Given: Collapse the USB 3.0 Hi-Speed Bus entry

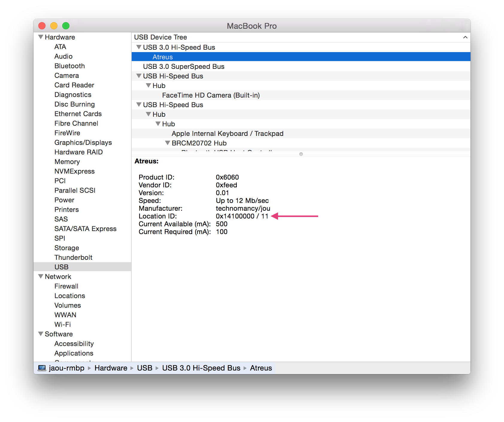Looking at the screenshot, I should [139, 47].
